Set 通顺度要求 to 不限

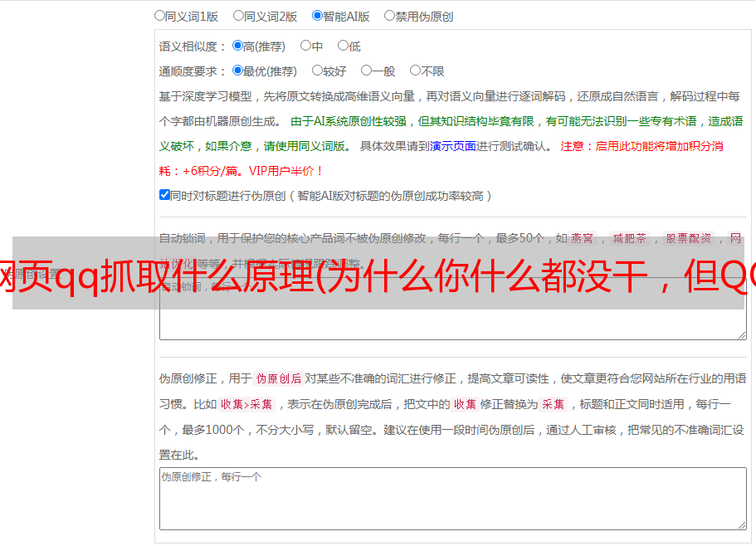click(x=415, y=71)
